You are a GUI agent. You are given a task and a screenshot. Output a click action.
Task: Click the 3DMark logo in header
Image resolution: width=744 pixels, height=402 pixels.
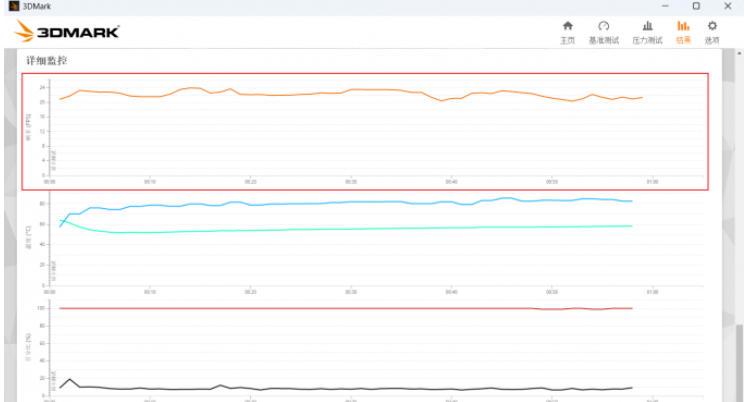coord(66,32)
